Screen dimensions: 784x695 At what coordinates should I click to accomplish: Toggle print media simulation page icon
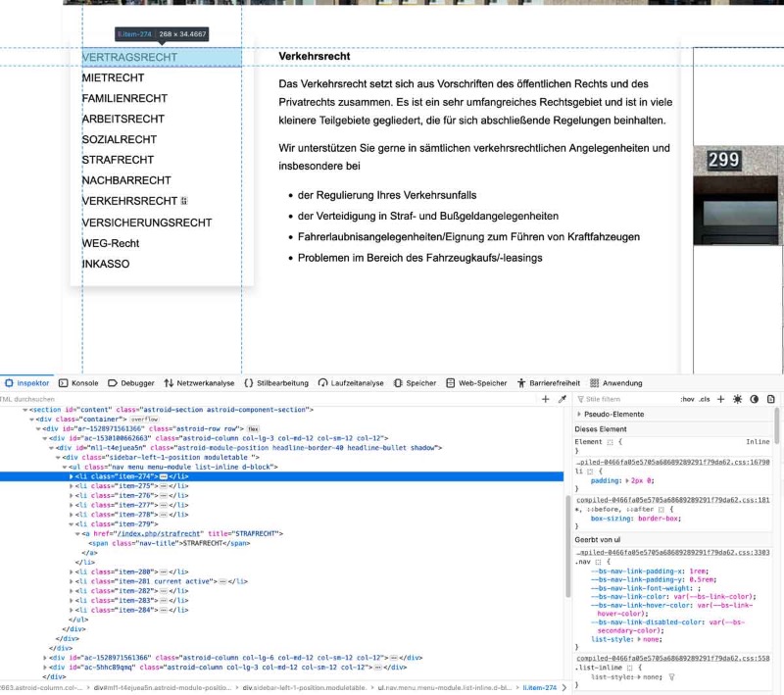point(770,399)
